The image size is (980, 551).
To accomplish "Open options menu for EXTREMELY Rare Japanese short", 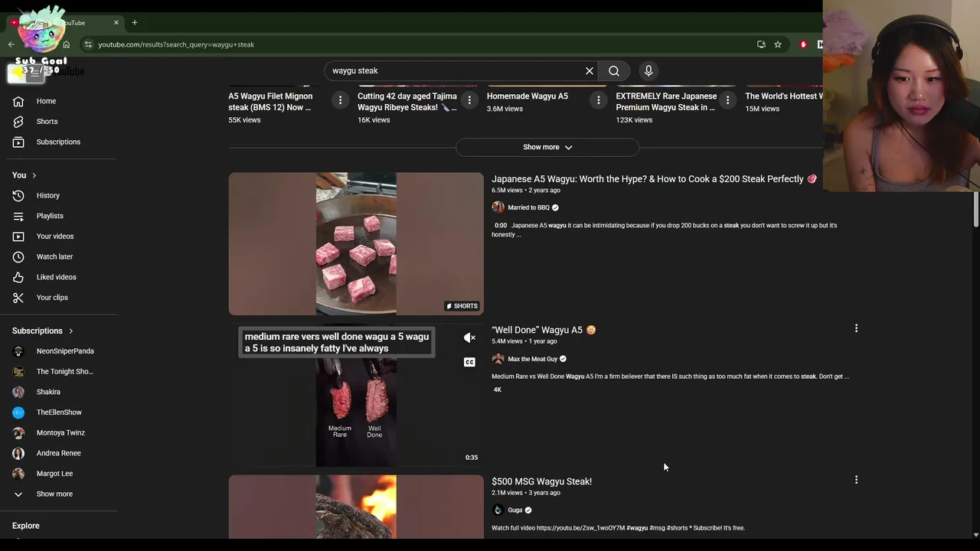I will pos(727,100).
